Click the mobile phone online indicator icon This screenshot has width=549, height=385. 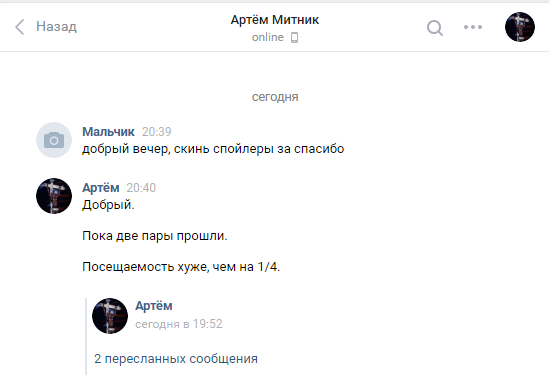point(294,37)
